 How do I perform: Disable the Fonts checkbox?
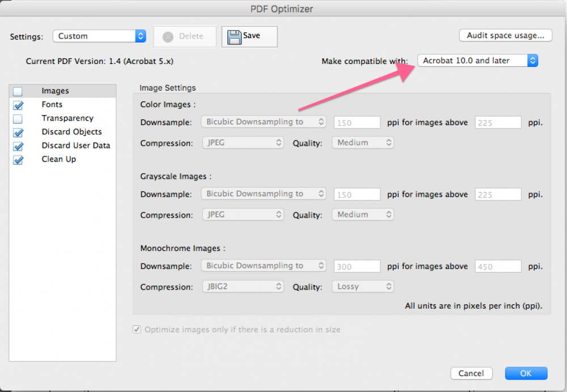coord(18,104)
